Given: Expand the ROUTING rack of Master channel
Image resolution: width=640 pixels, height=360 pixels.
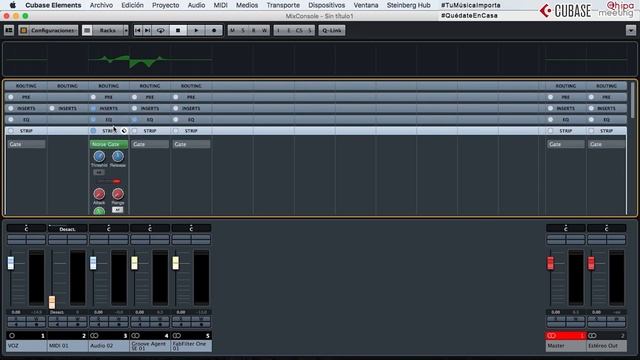Looking at the screenshot, I should pyautogui.click(x=566, y=86).
